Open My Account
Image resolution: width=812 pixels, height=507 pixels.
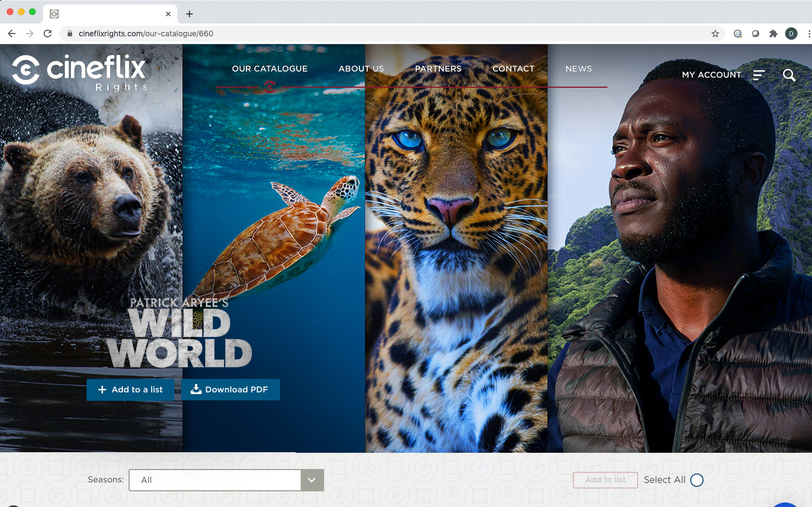pyautogui.click(x=711, y=75)
